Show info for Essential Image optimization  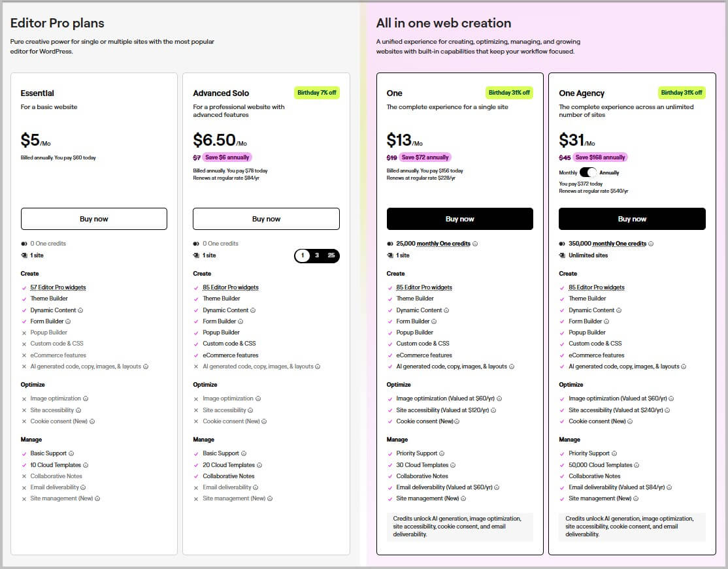[x=86, y=398]
